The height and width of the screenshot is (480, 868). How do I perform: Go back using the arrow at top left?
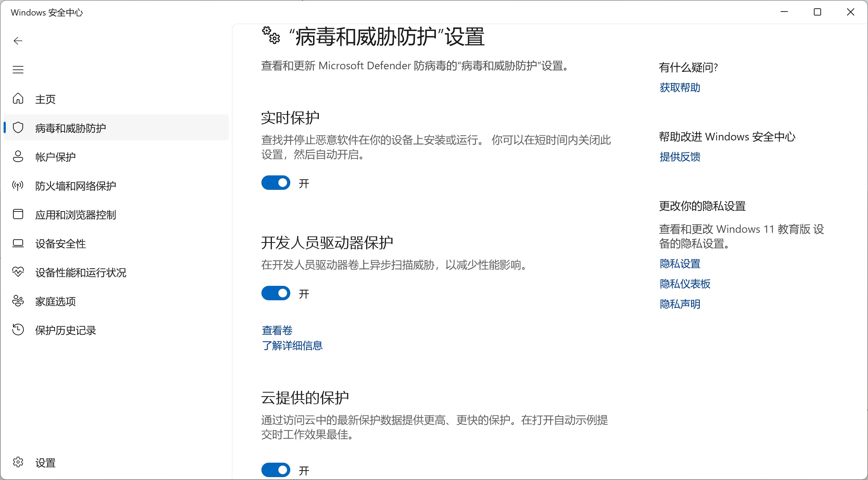[18, 41]
